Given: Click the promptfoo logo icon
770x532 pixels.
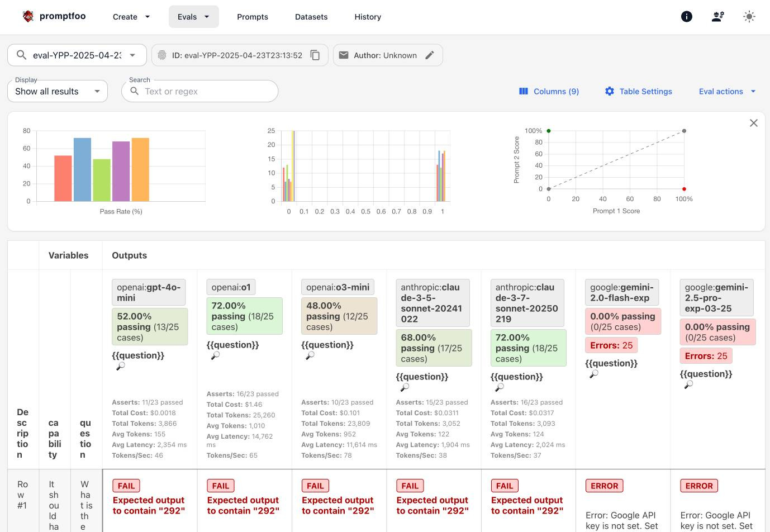Looking at the screenshot, I should pyautogui.click(x=28, y=16).
